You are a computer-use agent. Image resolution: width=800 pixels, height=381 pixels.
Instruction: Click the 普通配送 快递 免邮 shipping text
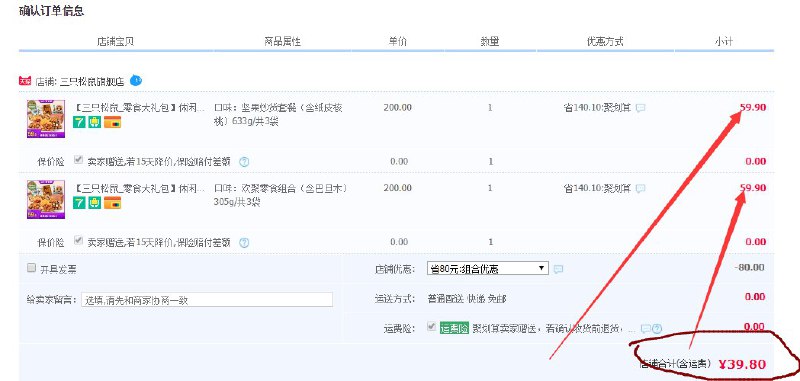[x=467, y=299]
